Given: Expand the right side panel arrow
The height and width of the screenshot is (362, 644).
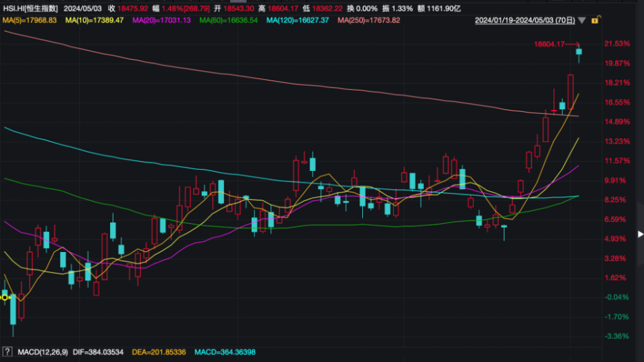Looking at the screenshot, I should tap(640, 235).
